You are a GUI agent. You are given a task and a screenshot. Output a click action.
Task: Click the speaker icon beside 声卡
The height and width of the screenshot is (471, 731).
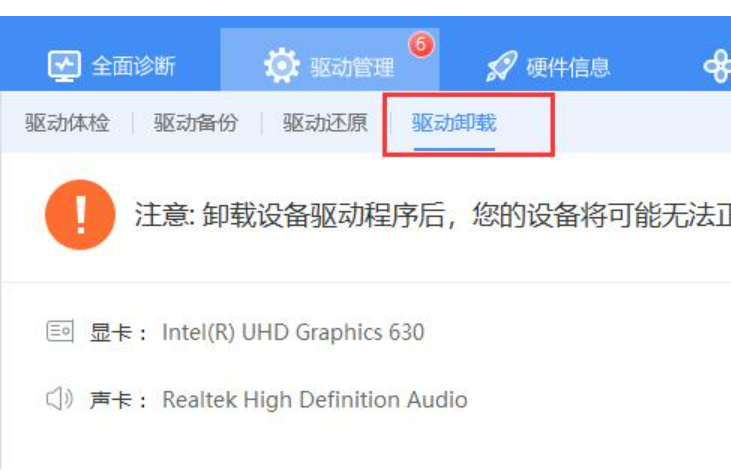coord(59,399)
